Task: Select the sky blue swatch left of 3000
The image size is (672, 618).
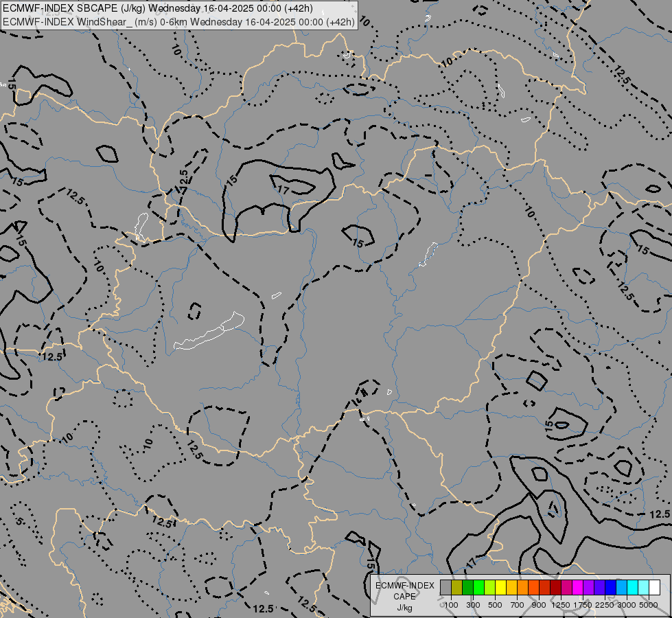Action: pos(621,587)
